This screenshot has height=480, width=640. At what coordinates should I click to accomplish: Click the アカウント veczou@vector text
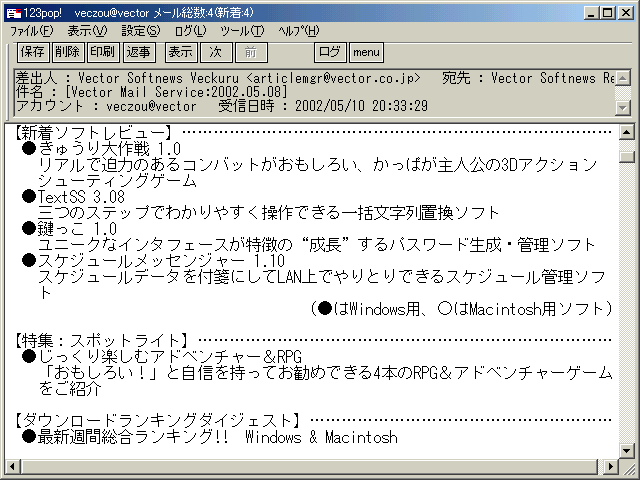coord(106,106)
